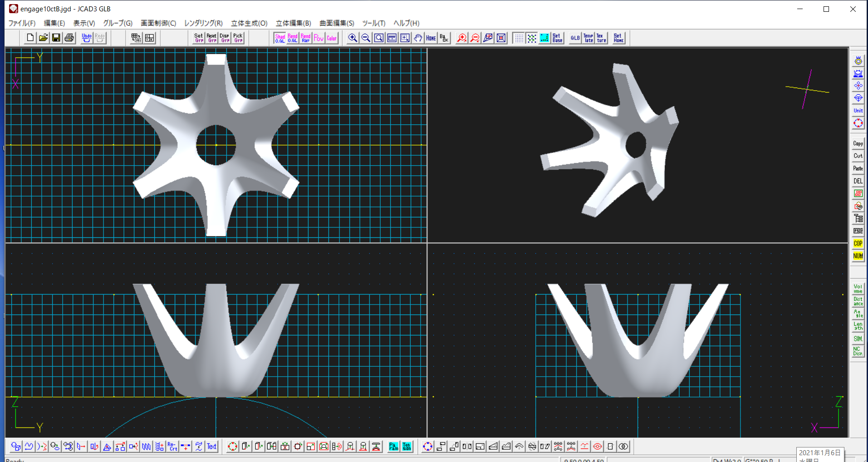868x462 pixels.
Task: Open the 曲面編集(S) menu
Action: (x=337, y=23)
